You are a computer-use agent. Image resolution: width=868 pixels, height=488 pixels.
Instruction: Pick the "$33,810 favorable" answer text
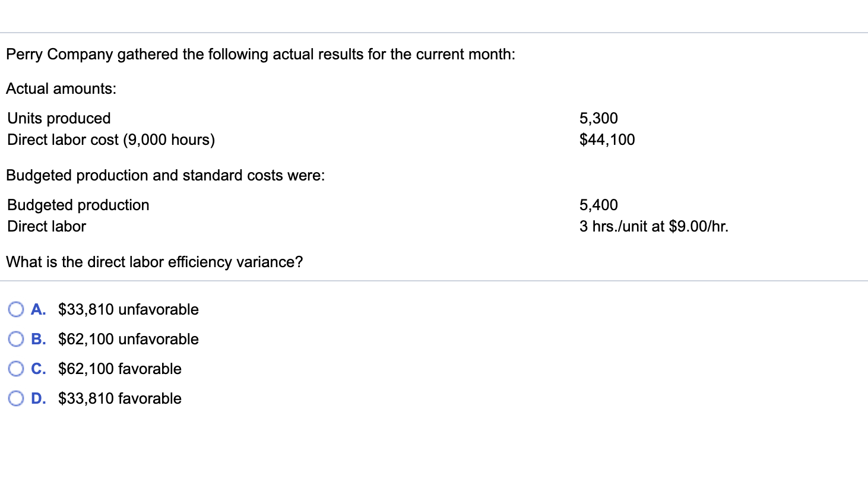(120, 398)
